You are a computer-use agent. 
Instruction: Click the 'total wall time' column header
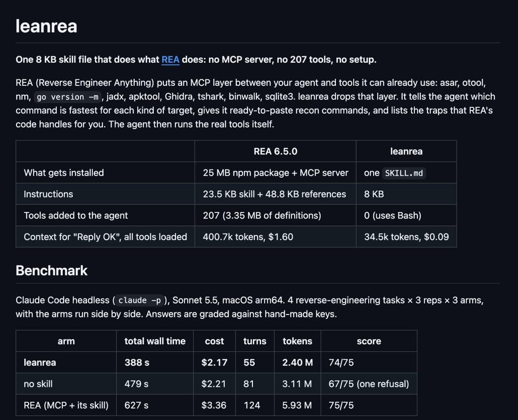155,341
